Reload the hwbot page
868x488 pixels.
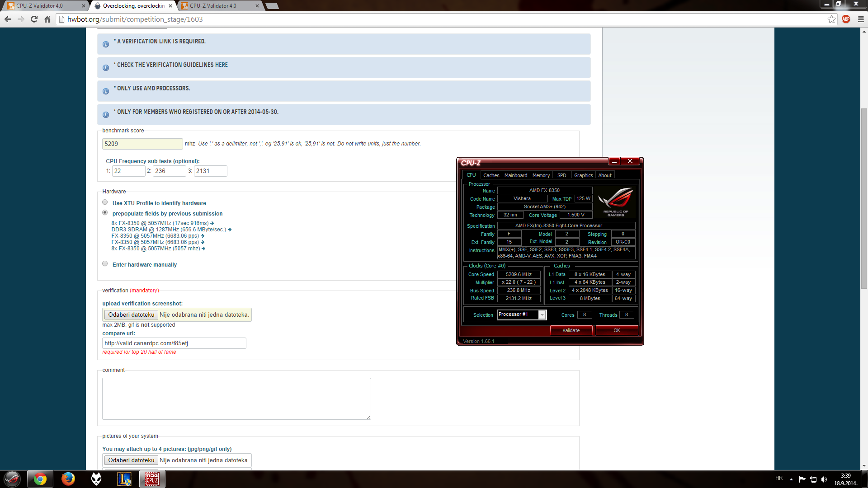pyautogui.click(x=34, y=19)
